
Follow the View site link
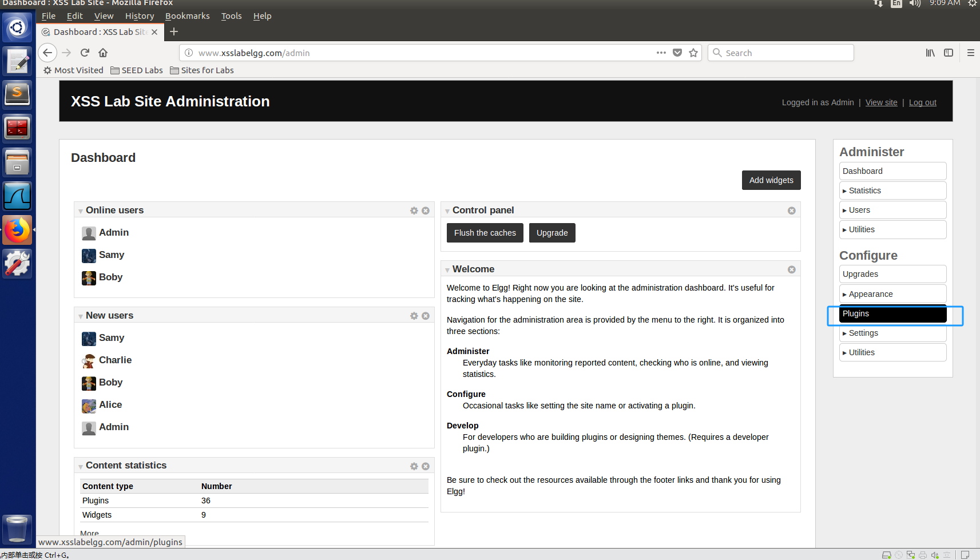click(882, 102)
